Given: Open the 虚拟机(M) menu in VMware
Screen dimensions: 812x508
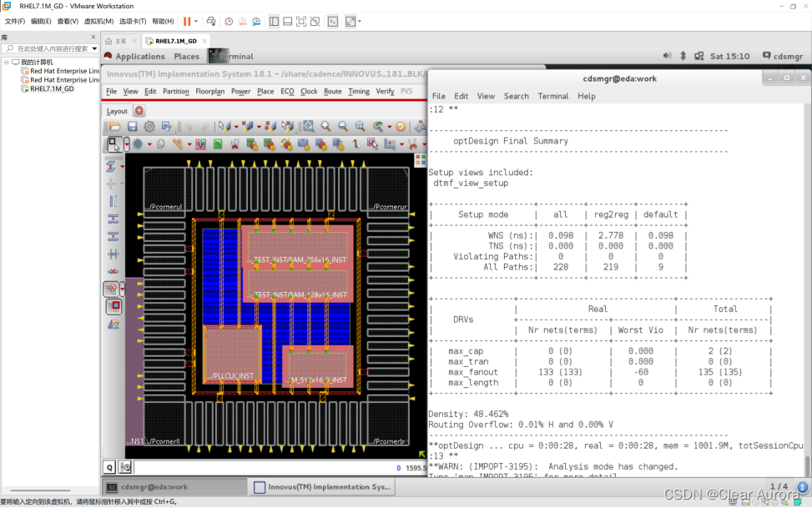Looking at the screenshot, I should [98, 21].
